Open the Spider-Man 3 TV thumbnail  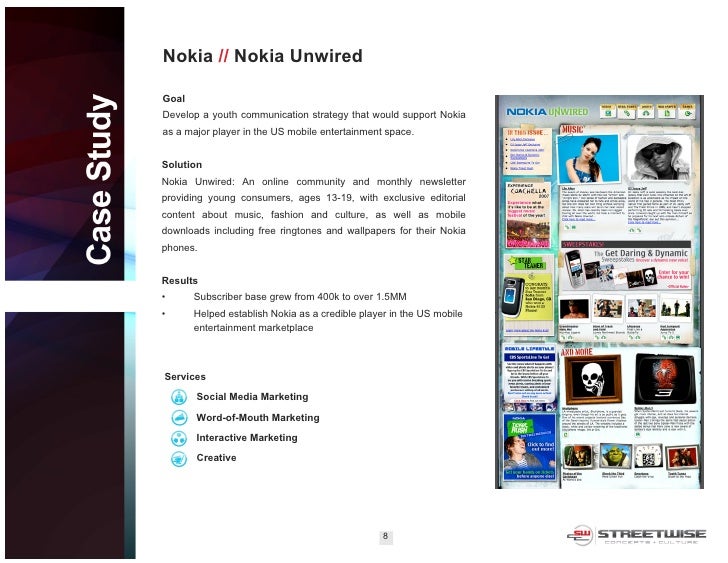(665, 379)
